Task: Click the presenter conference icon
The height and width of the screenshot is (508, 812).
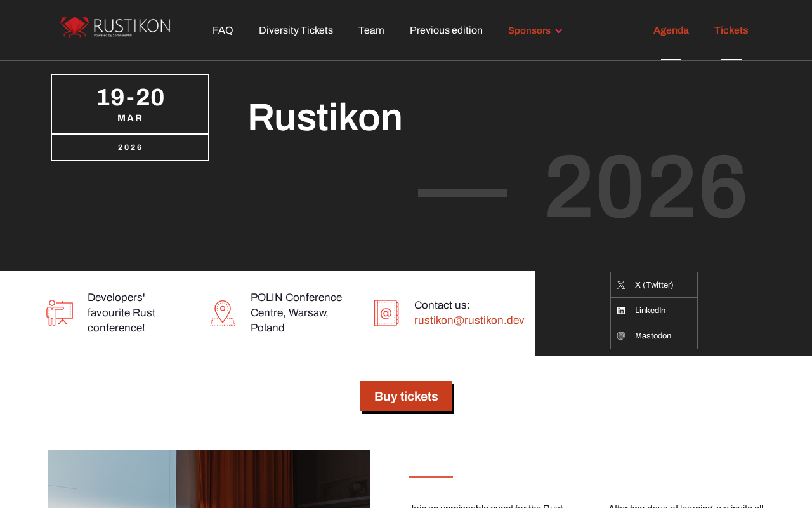Action: pos(60,313)
